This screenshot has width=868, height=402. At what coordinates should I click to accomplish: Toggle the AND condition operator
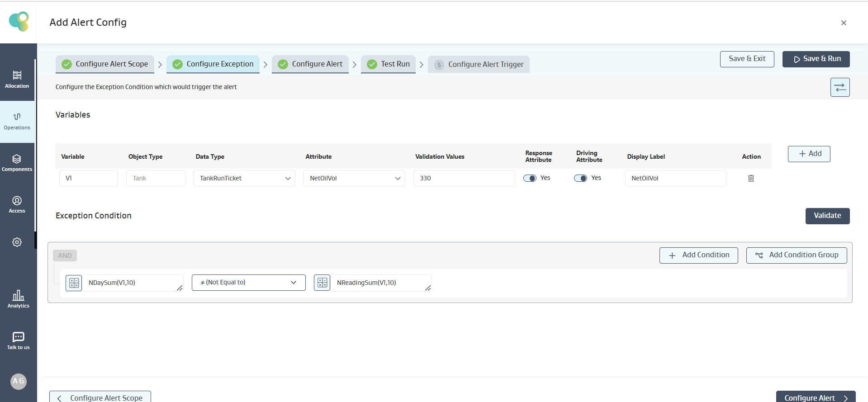pyautogui.click(x=65, y=255)
